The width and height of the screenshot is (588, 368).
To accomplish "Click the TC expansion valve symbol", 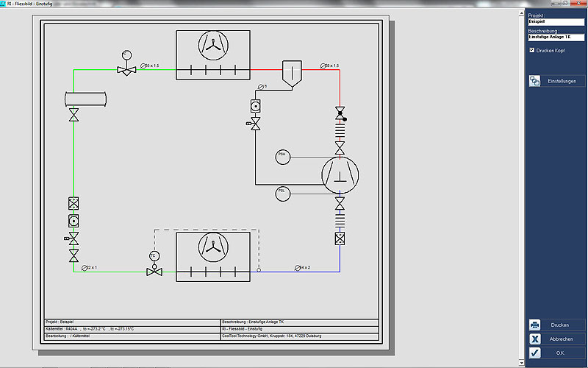I will coord(154,270).
